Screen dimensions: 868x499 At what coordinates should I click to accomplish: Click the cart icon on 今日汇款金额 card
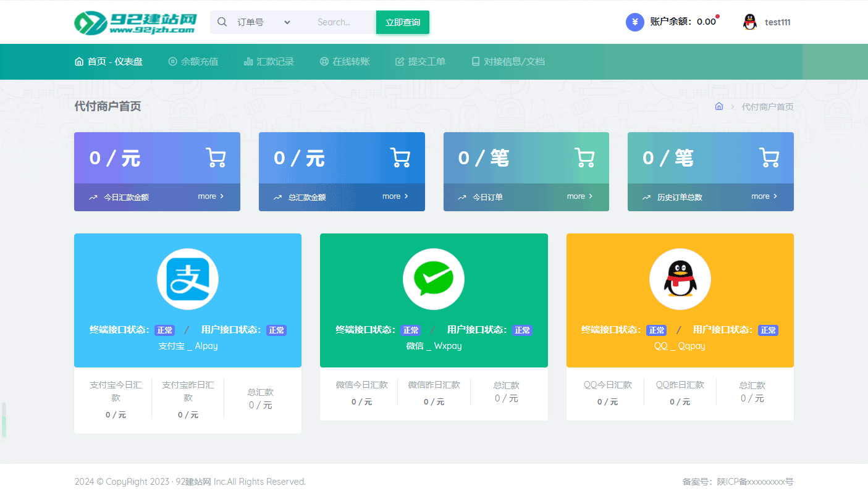[216, 157]
